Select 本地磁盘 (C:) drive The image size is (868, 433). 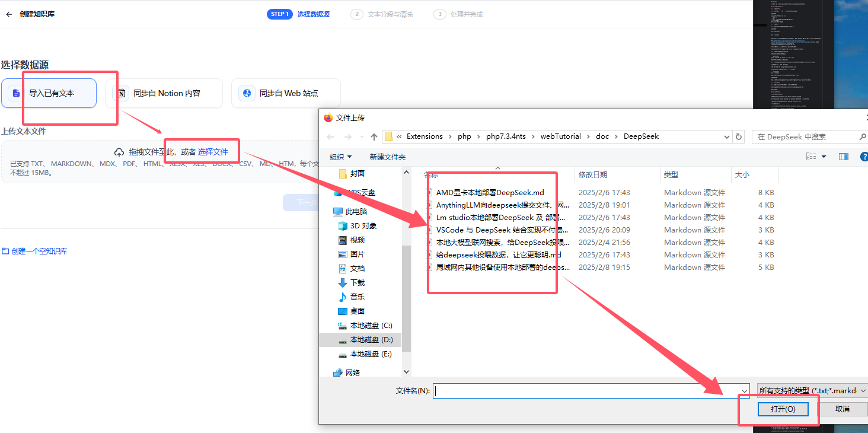coord(365,326)
